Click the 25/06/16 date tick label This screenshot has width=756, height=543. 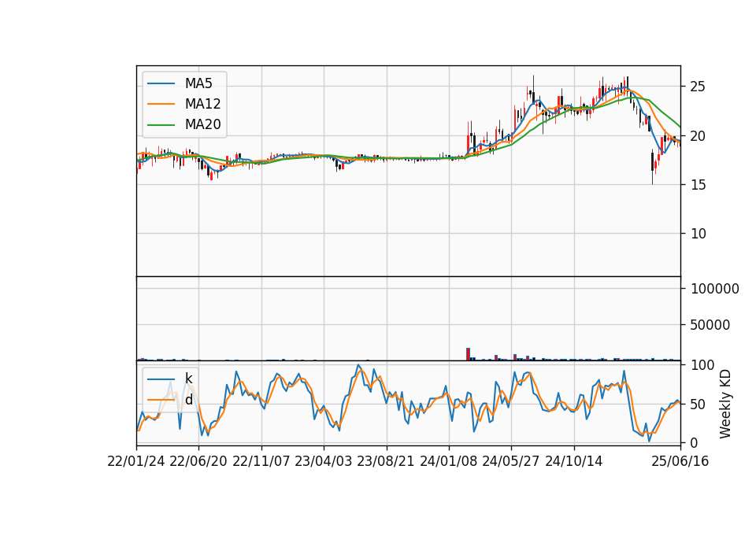pos(680,461)
